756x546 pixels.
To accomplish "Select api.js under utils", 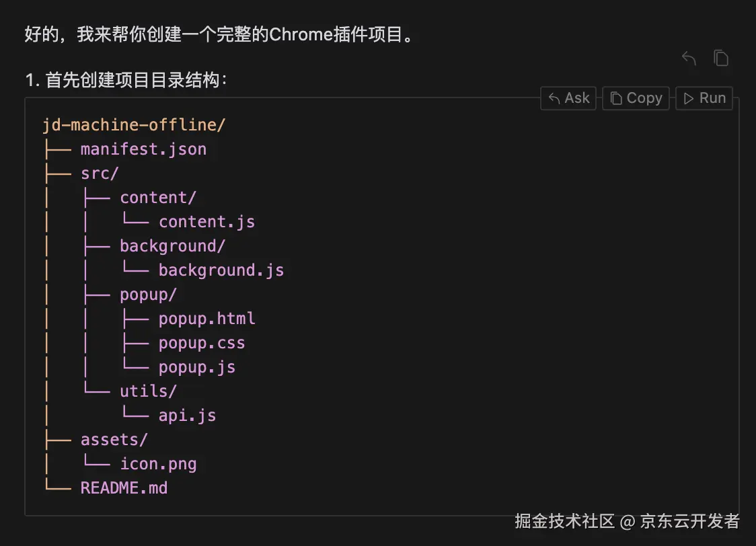I will click(187, 416).
